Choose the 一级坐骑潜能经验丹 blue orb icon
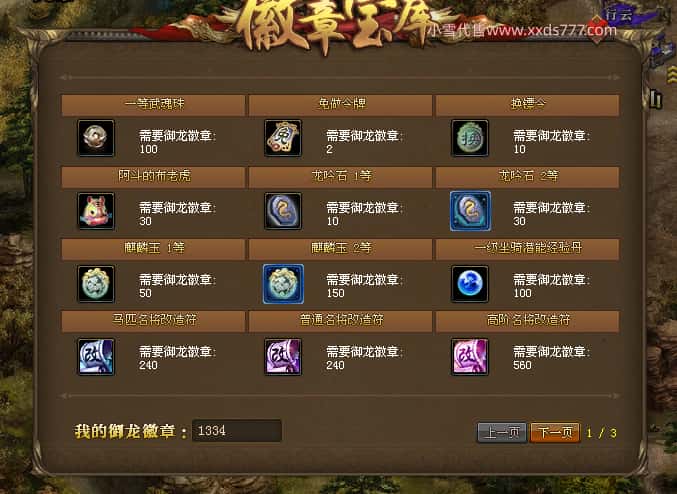The image size is (677, 494). click(470, 284)
